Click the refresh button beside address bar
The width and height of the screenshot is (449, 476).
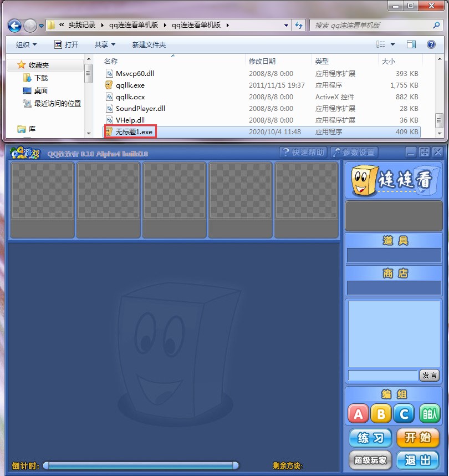coord(299,25)
